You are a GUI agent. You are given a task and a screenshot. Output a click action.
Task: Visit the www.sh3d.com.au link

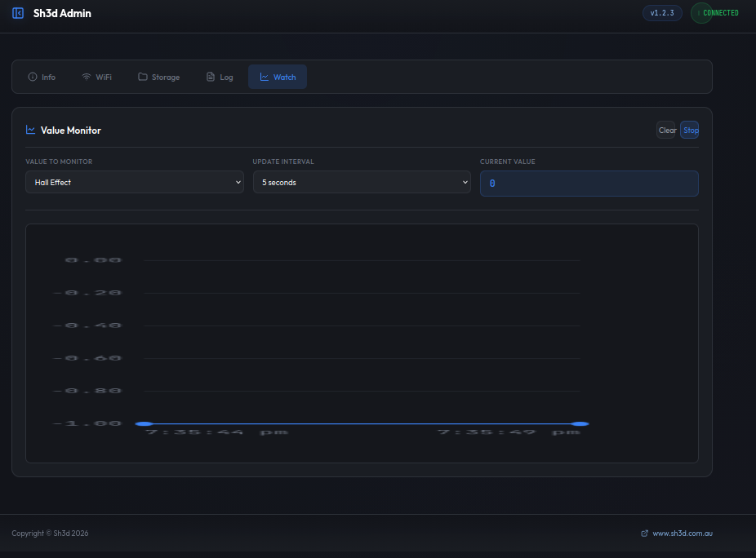point(683,534)
